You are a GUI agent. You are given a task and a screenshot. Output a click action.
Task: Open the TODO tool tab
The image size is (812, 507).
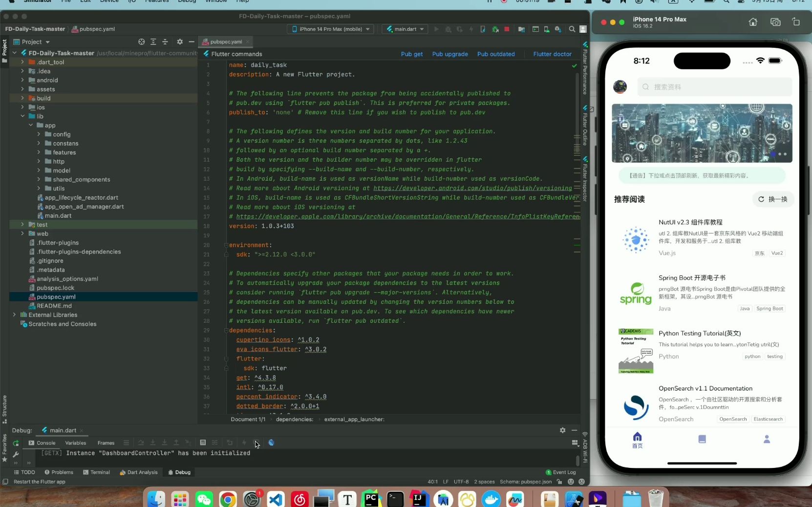[x=24, y=472]
